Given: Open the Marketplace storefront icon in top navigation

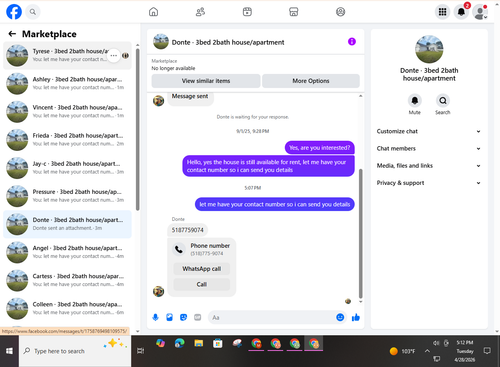Looking at the screenshot, I should 294,12.
